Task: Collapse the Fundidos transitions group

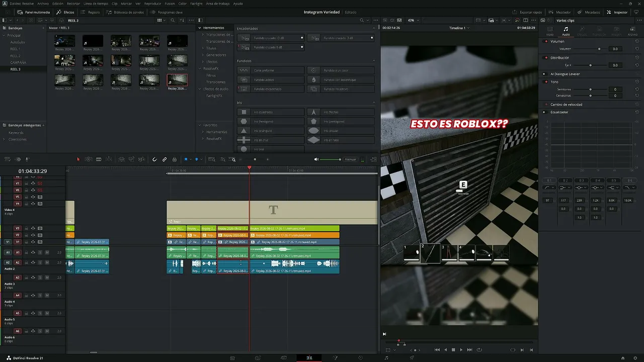Action: 374,61
